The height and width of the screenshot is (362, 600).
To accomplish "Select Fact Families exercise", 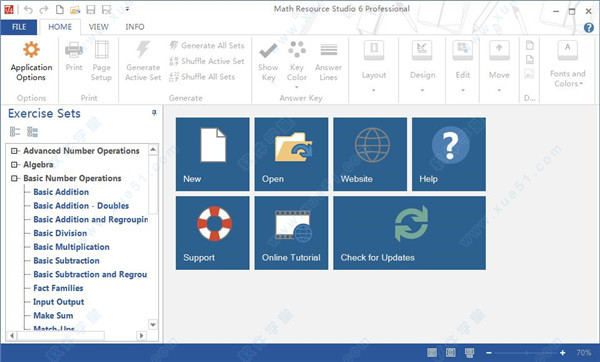I will pos(58,288).
